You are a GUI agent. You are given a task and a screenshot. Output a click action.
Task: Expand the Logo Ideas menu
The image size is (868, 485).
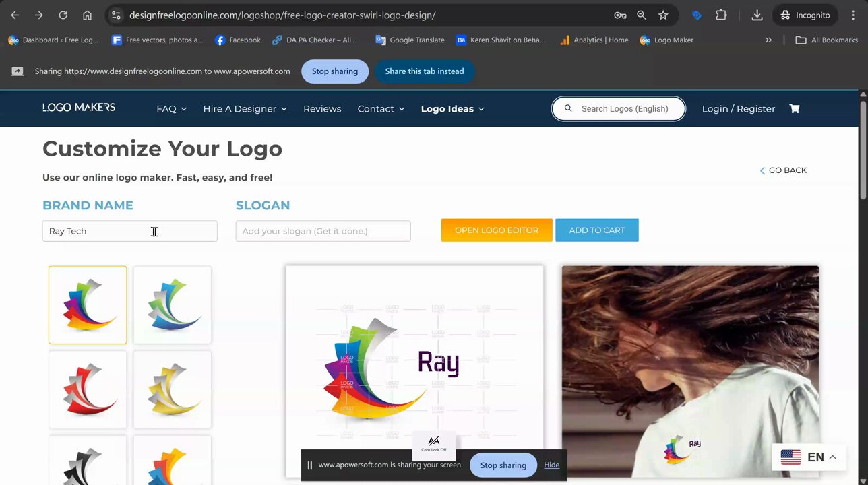452,109
